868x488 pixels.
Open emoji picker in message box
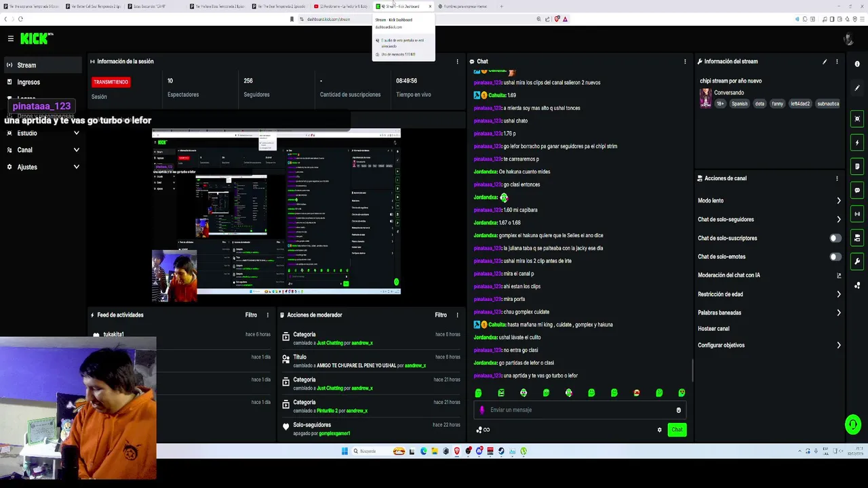coord(678,410)
